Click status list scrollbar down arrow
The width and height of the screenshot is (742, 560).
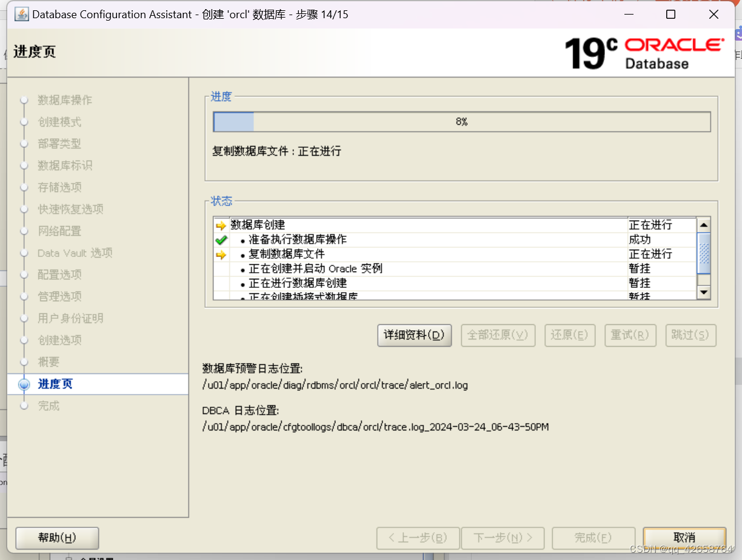[x=703, y=292]
